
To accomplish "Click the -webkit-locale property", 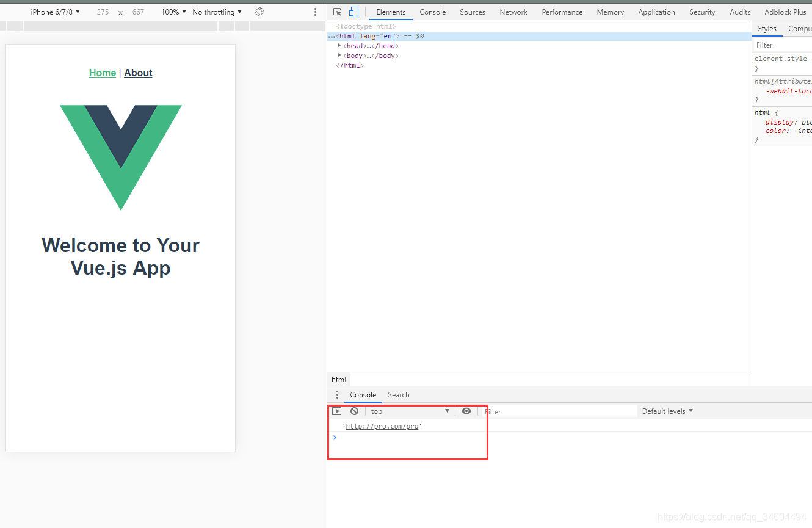I will point(788,91).
